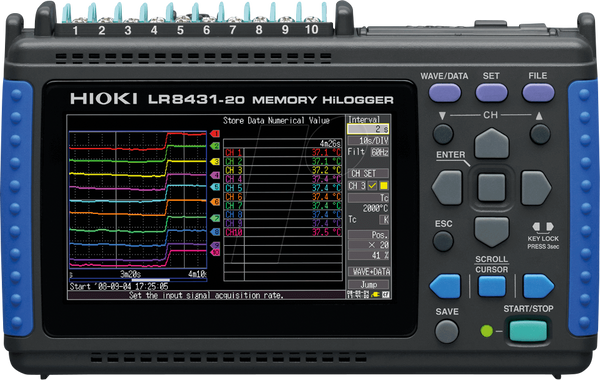This screenshot has width=600, height=380.
Task: Click the 3m20s time axis label
Action: pos(130,274)
